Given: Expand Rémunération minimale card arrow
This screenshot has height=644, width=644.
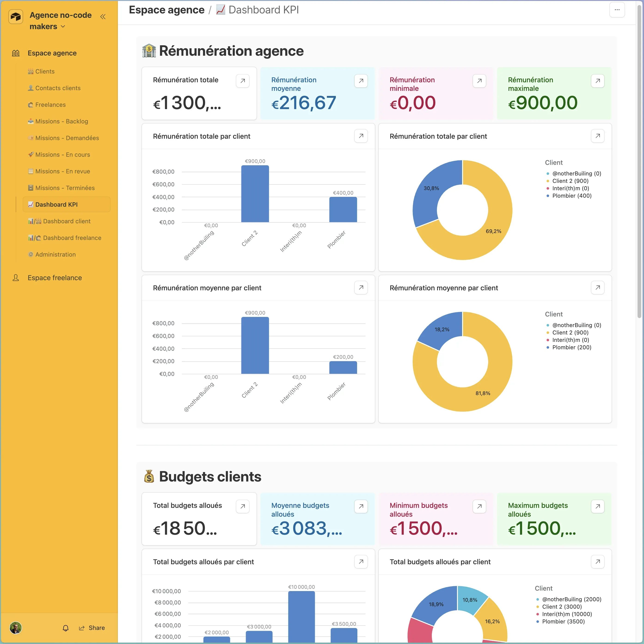Looking at the screenshot, I should point(479,81).
